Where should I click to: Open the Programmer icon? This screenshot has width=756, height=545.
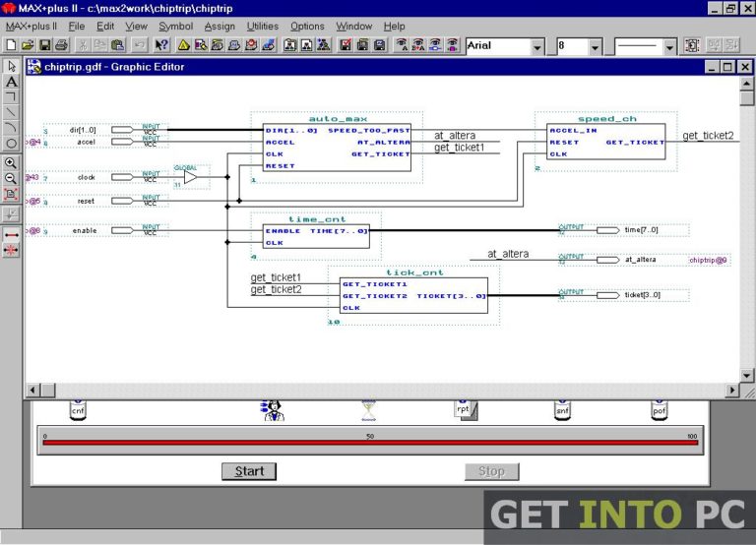[x=269, y=45]
